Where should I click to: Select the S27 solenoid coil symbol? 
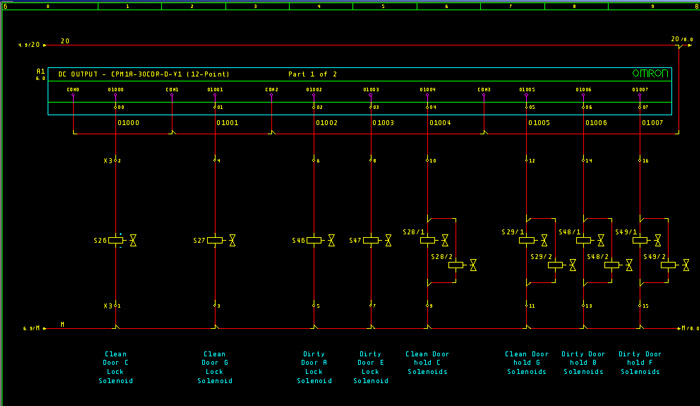(x=215, y=241)
